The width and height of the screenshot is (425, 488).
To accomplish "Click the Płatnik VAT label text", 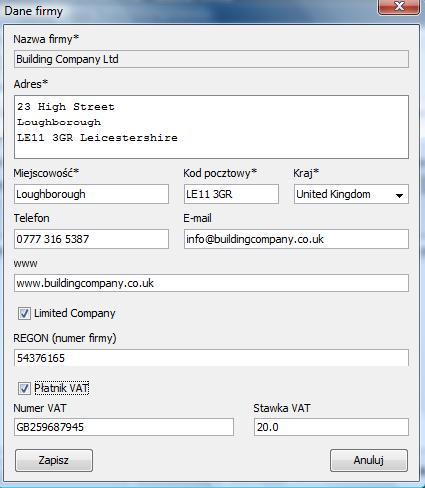I will point(62,388).
